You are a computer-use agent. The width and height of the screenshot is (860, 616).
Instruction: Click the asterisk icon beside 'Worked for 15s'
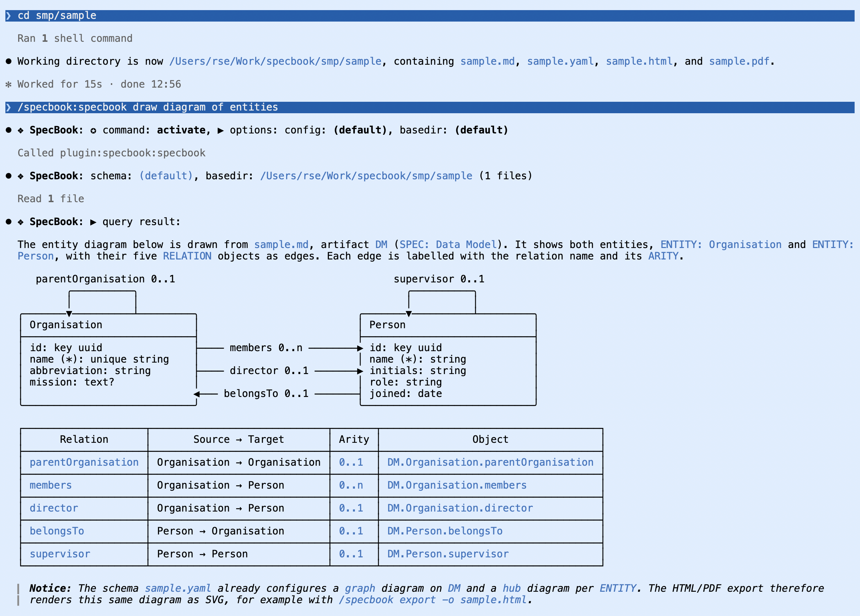coord(8,84)
